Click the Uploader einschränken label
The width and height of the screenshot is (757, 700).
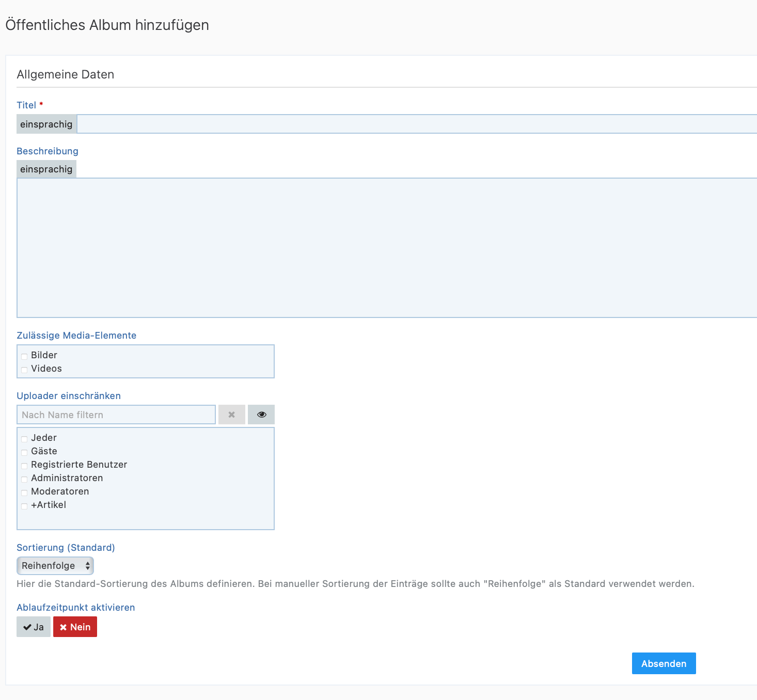[x=69, y=396]
